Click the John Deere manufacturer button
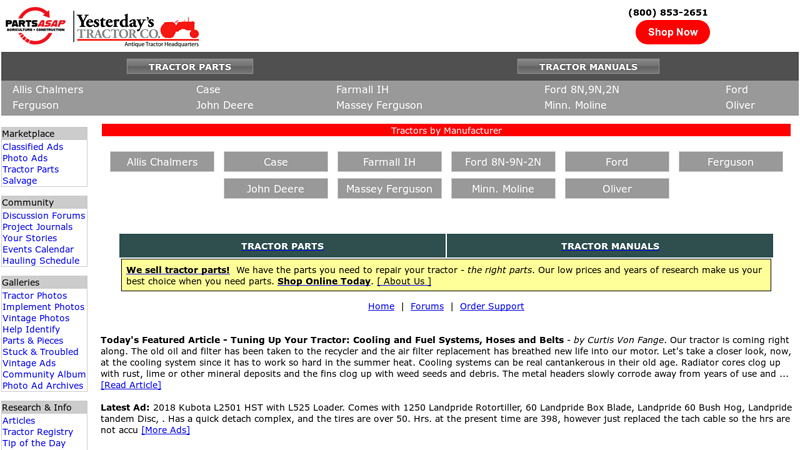Screen dimensions: 800x450 [x=275, y=189]
